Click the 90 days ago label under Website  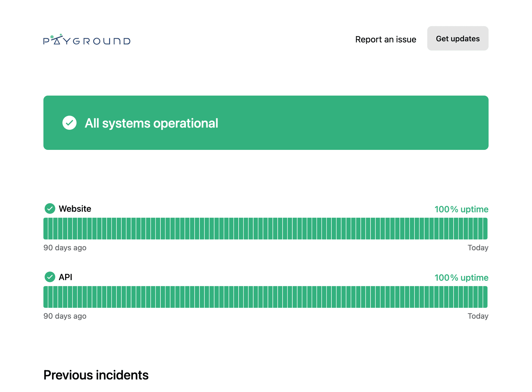click(65, 248)
